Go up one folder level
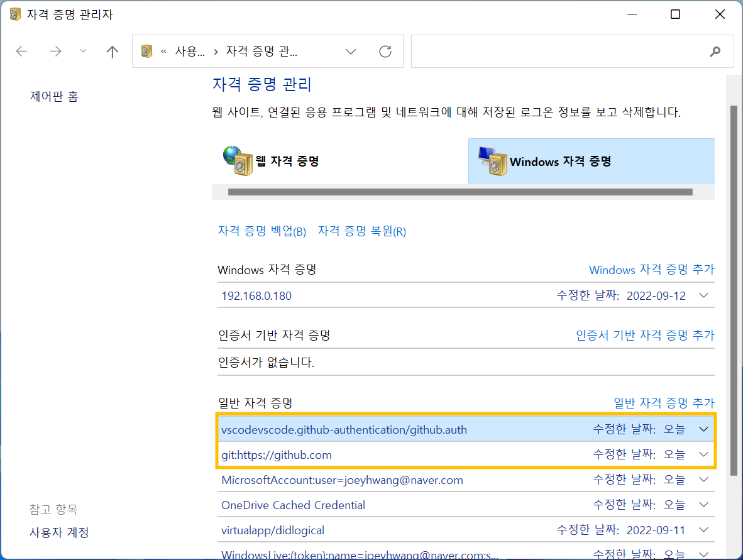This screenshot has height=560, width=743. pyautogui.click(x=113, y=51)
